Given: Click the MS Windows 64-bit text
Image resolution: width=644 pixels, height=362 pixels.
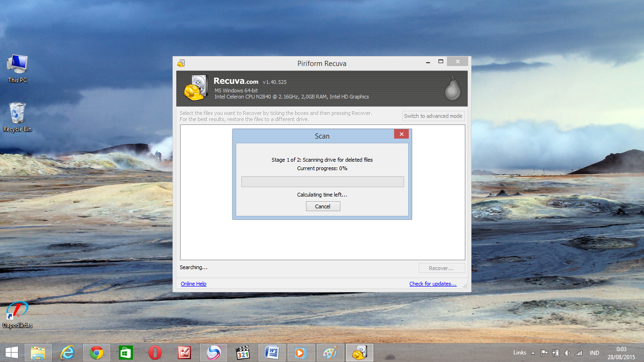Looking at the screenshot, I should click(x=236, y=90).
